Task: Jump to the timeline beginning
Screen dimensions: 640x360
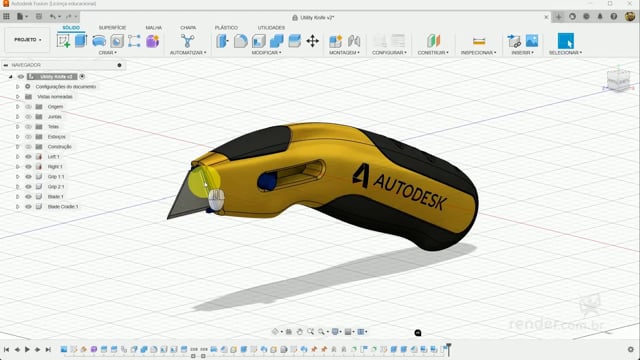Action: (7, 349)
